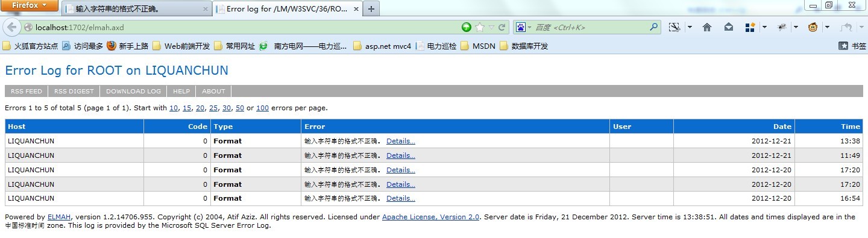Open the 电力巡检 bookmark
The height and width of the screenshot is (238, 868).
pos(436,46)
